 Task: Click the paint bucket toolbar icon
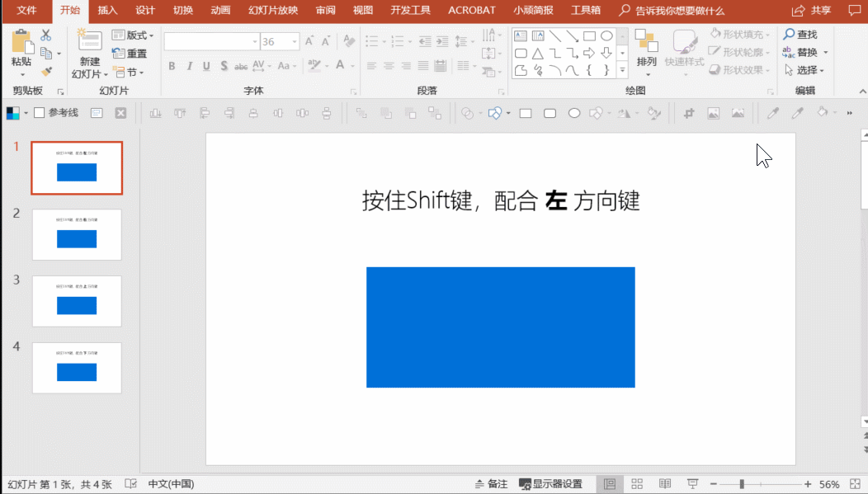click(823, 112)
